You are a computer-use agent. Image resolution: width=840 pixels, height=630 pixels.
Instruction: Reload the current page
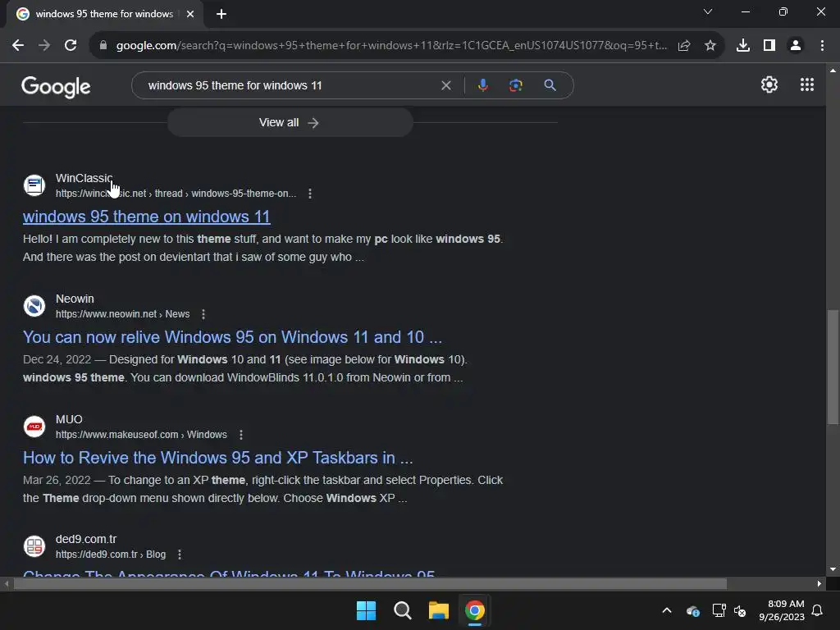coord(71,46)
